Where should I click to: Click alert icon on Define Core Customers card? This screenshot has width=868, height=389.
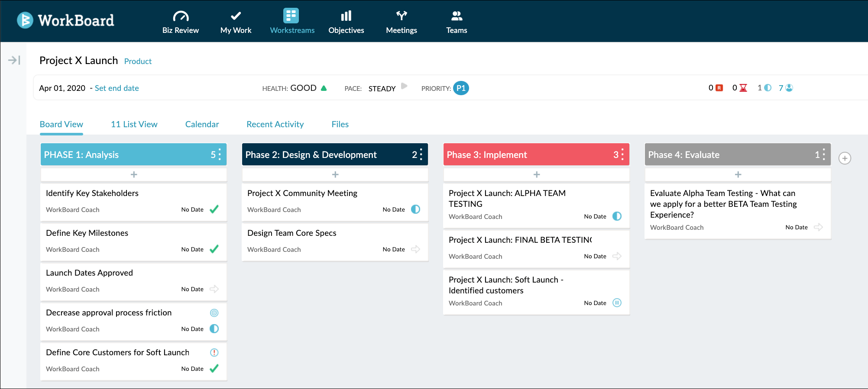[214, 353]
